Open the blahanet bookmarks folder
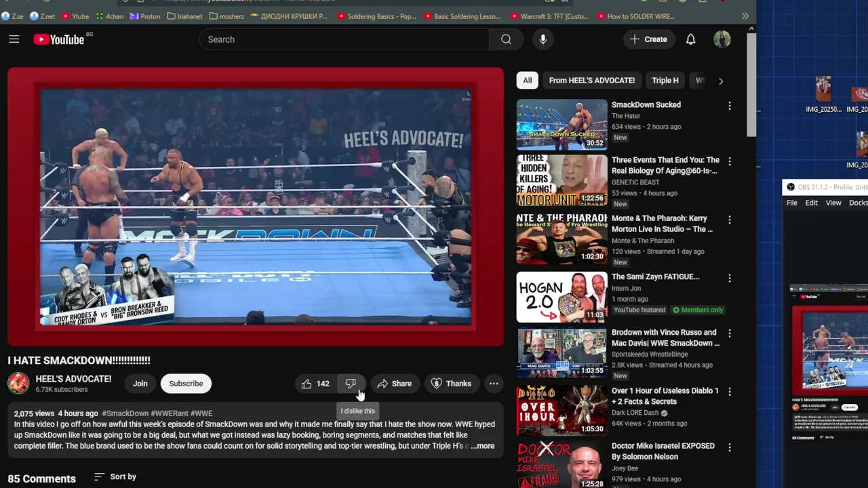868x488 pixels. point(184,16)
